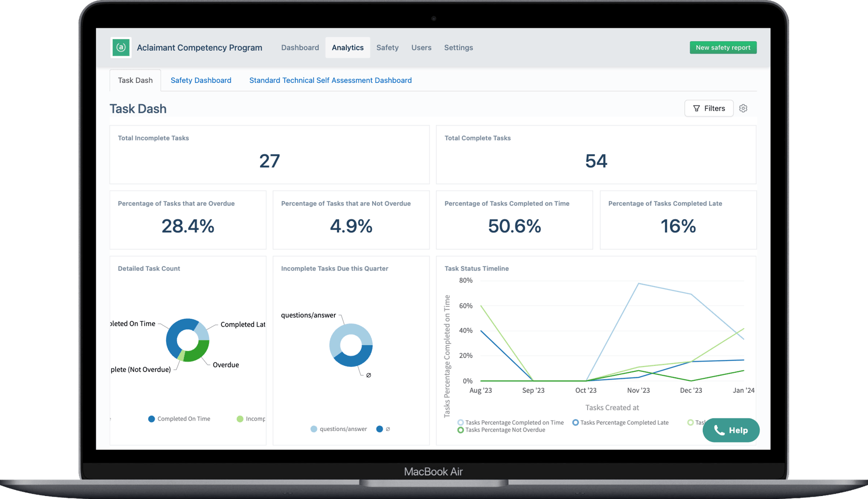Click the Filters button

pos(709,108)
